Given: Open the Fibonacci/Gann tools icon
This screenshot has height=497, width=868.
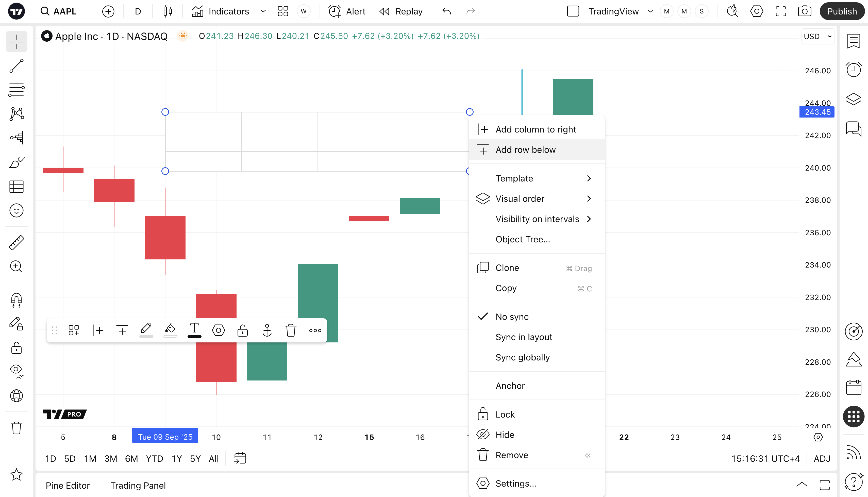Looking at the screenshot, I should 16,90.
